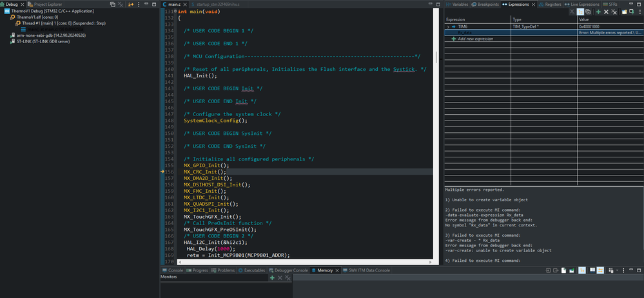Collapse all expressions in Expressions view
Screen dimensions: 644x298
(588, 12)
